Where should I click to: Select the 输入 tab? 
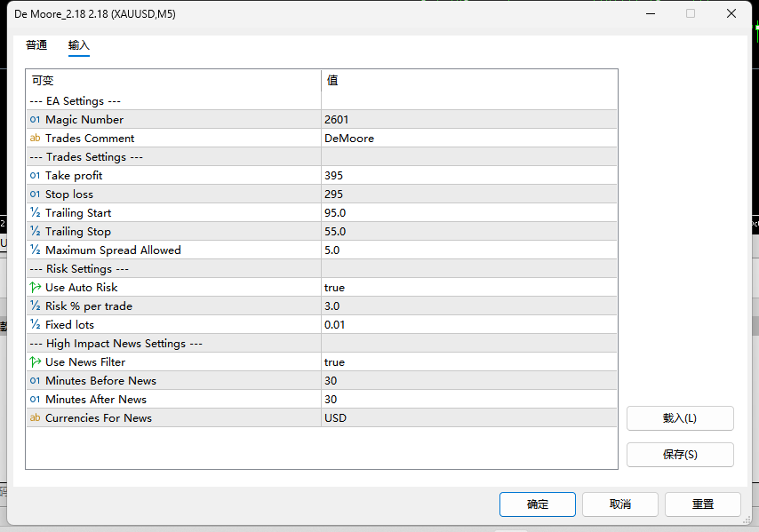point(79,45)
